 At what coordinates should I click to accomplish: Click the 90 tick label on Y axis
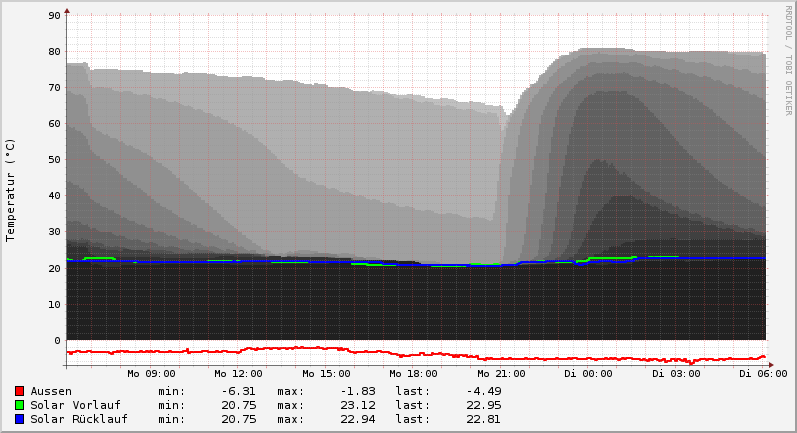[55, 16]
